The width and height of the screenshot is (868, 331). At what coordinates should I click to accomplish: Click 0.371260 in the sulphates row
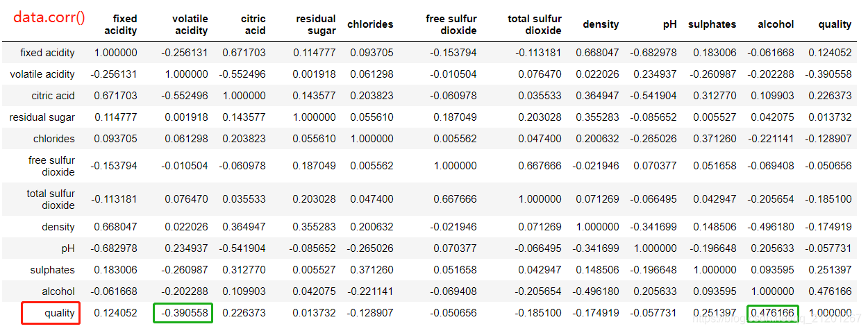[372, 270]
